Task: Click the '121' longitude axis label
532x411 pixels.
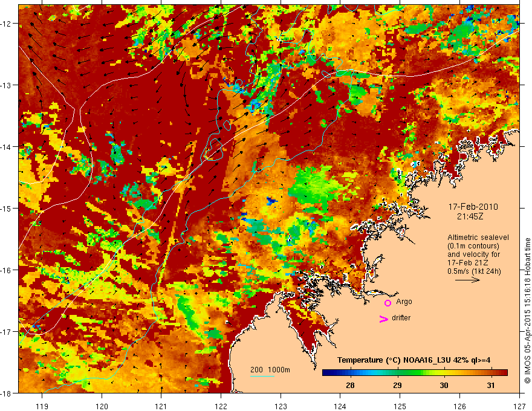Action: click(161, 406)
